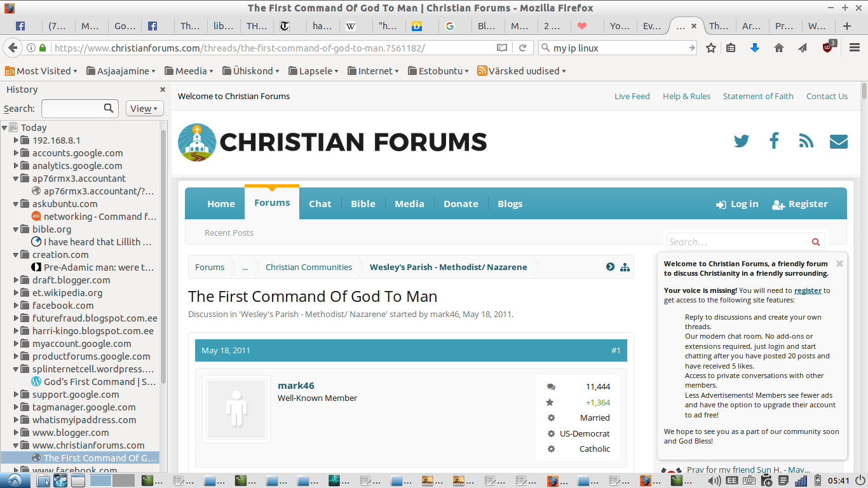Collapse the bible.org history folder
Screen dimensions: 868x488
[x=17, y=229]
